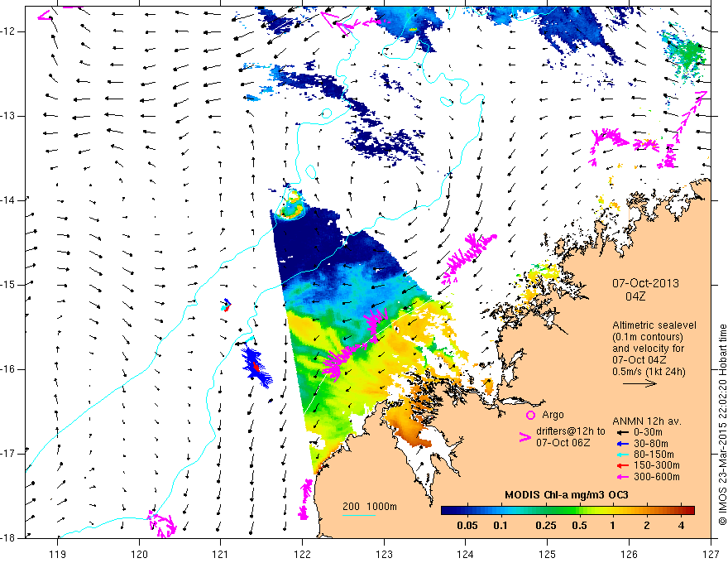The width and height of the screenshot is (728, 563).
Task: Click the colorbar tick label "0.1"
Action: click(x=500, y=526)
